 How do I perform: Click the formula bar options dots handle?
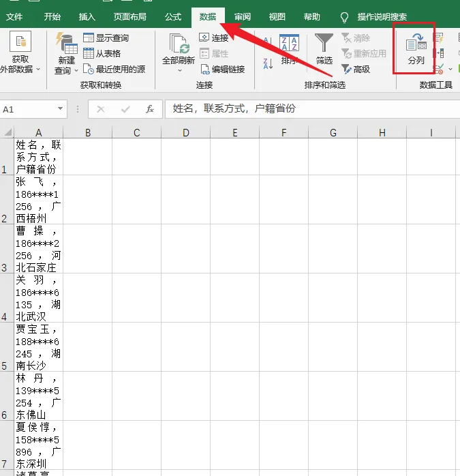pyautogui.click(x=78, y=109)
